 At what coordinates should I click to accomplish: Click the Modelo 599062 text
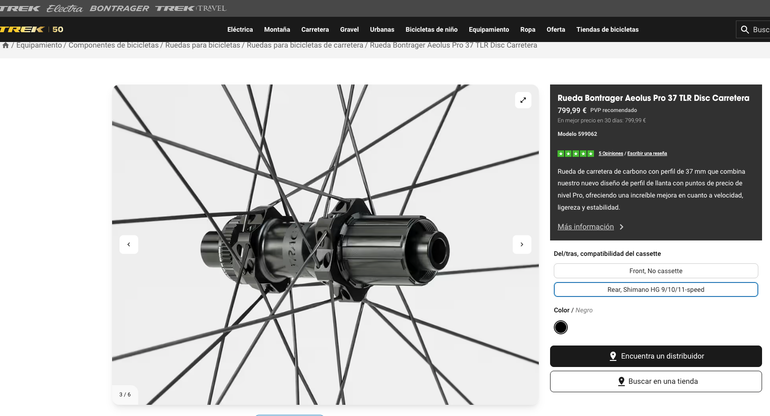[577, 134]
